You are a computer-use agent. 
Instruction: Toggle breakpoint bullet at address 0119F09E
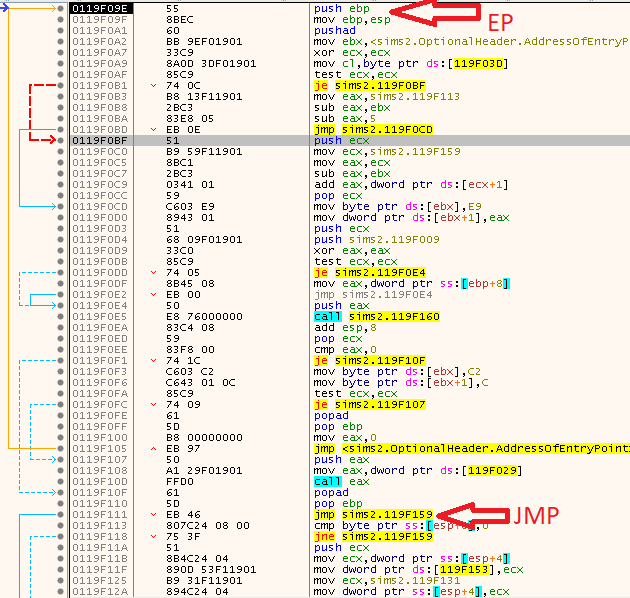coord(62,8)
